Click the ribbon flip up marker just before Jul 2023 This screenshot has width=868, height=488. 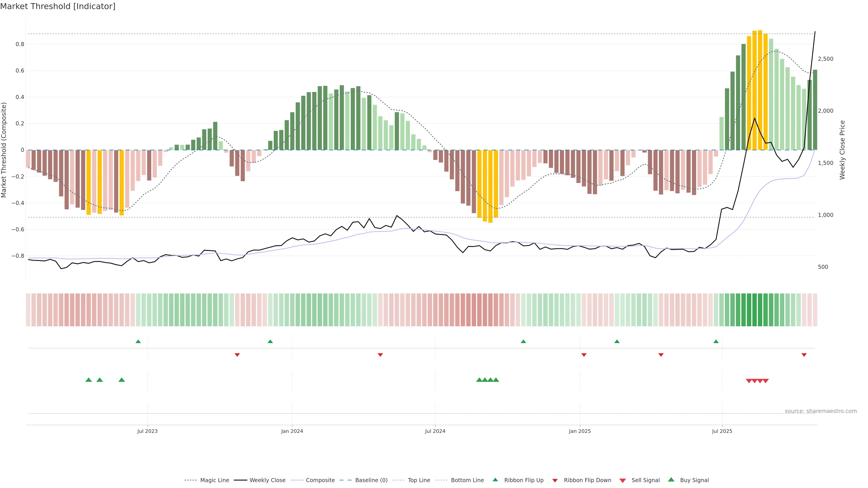pos(138,342)
